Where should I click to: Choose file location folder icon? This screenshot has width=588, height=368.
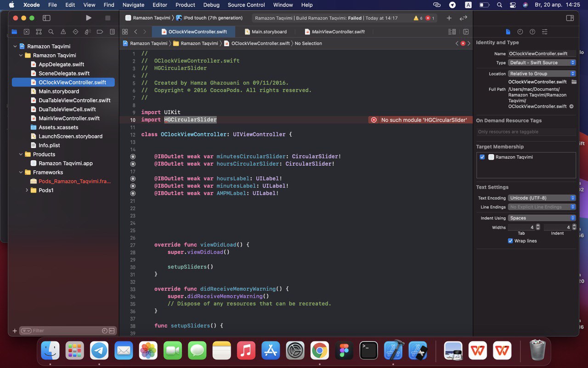coord(573,82)
